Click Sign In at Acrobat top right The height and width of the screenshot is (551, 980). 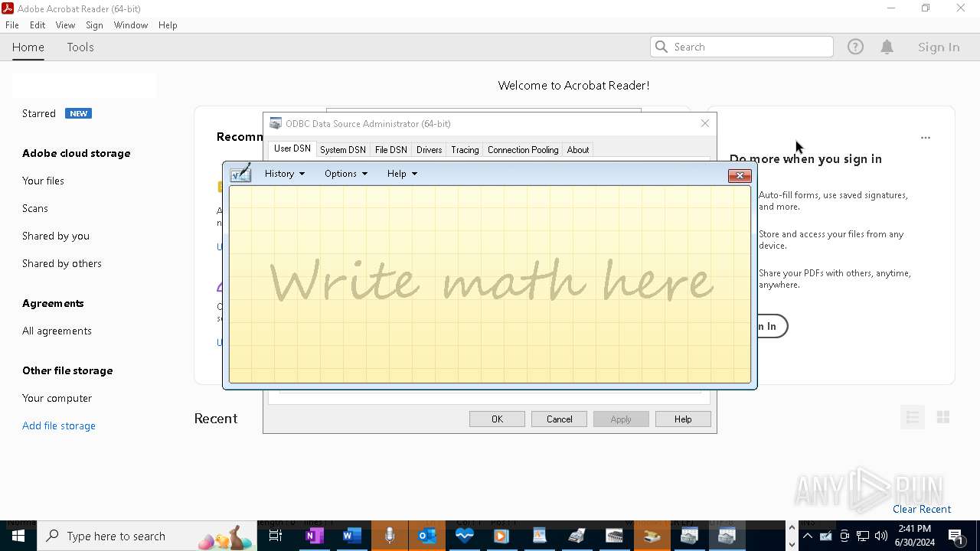[939, 47]
